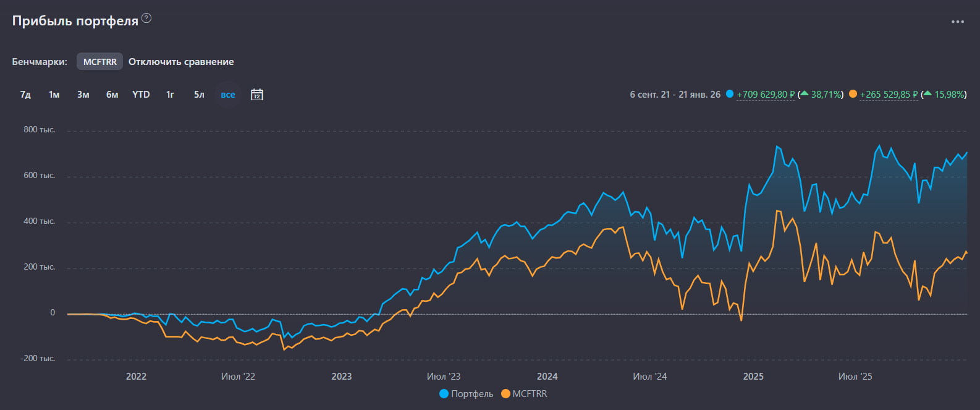Click the orange benchmark dot in the summary
The image size is (980, 410).
tap(853, 94)
